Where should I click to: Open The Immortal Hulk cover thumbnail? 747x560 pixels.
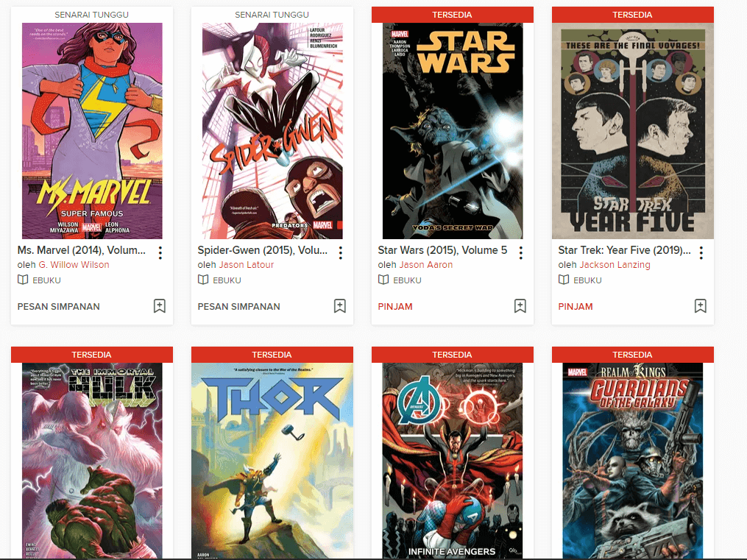point(92,461)
